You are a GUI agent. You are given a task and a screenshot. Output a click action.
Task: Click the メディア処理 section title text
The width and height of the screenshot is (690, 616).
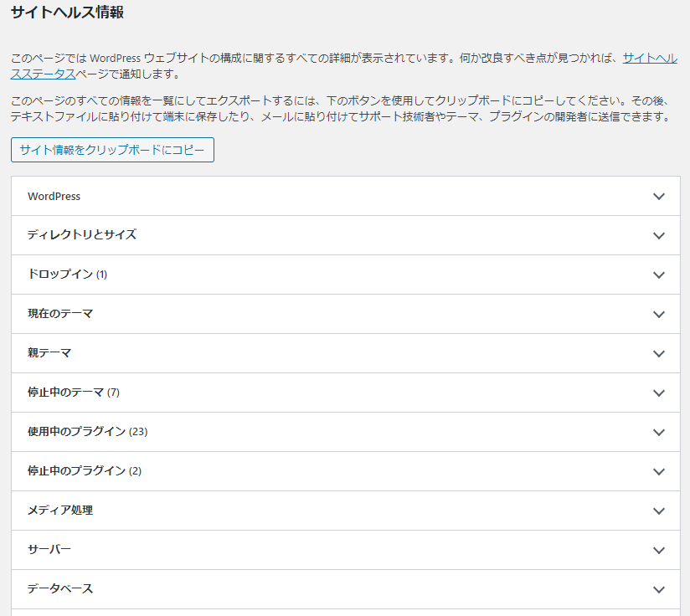(59, 511)
